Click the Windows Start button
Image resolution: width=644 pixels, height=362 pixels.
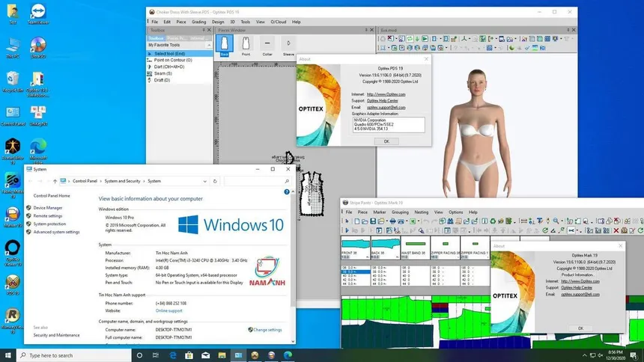pyautogui.click(x=8, y=355)
